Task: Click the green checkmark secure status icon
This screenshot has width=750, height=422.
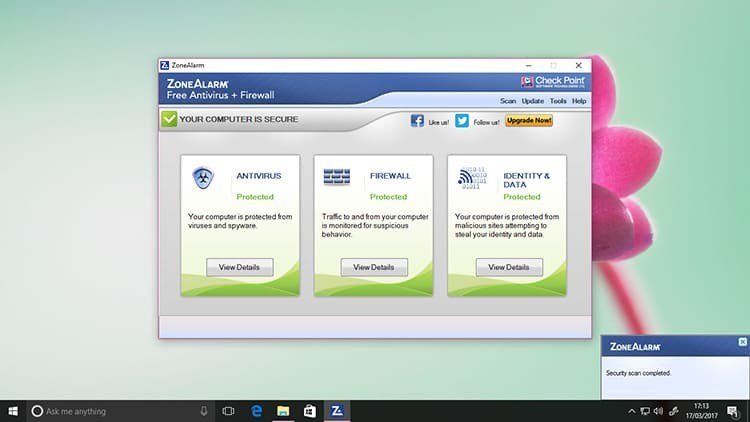Action: pyautogui.click(x=169, y=119)
